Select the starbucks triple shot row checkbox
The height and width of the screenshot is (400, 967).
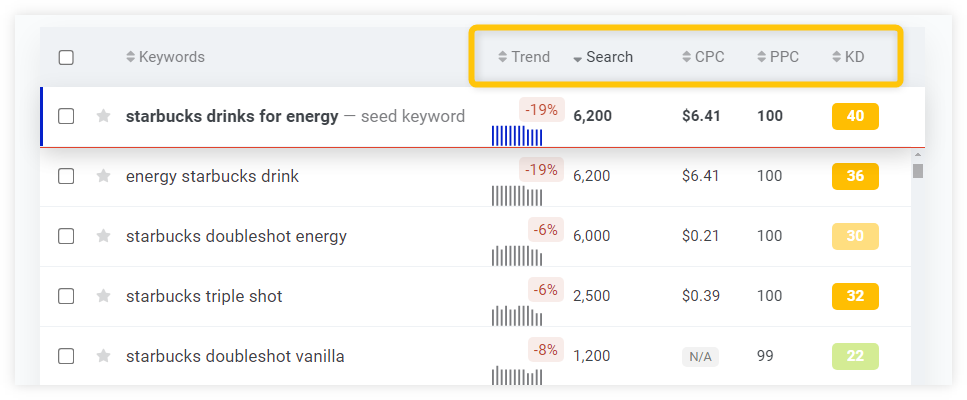tap(66, 296)
